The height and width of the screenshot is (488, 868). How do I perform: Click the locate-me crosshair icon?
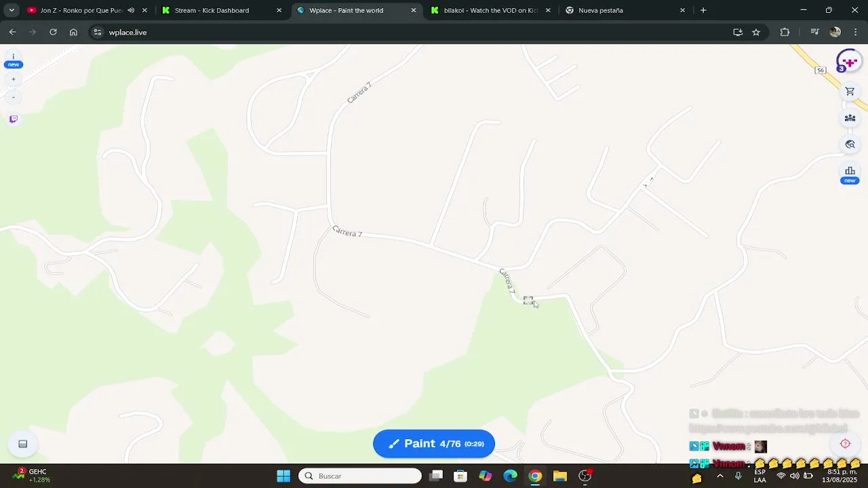point(845,444)
